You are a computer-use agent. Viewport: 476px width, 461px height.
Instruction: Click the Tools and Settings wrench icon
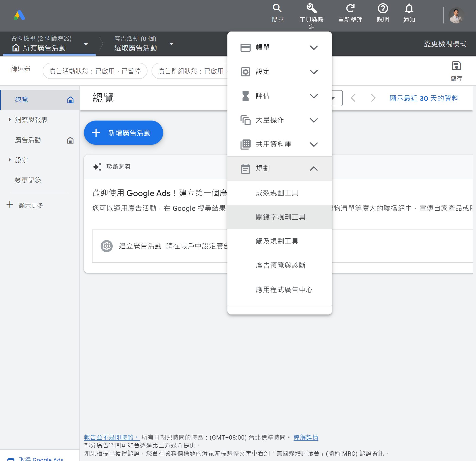pos(311,9)
